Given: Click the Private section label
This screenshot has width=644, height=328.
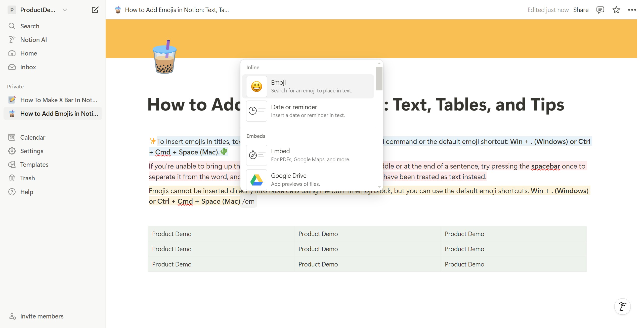Looking at the screenshot, I should pyautogui.click(x=15, y=86).
